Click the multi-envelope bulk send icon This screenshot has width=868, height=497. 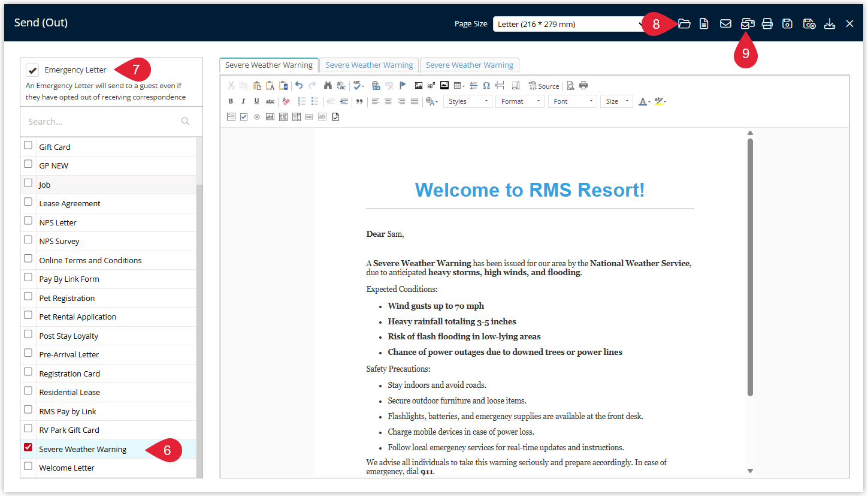coord(747,24)
